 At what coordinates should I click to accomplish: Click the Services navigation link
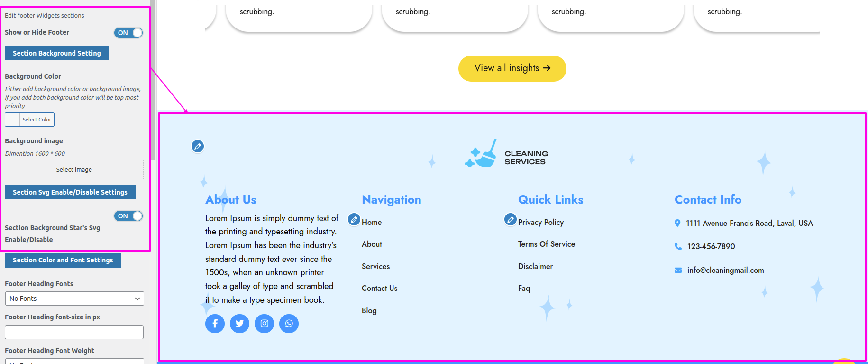pyautogui.click(x=375, y=266)
